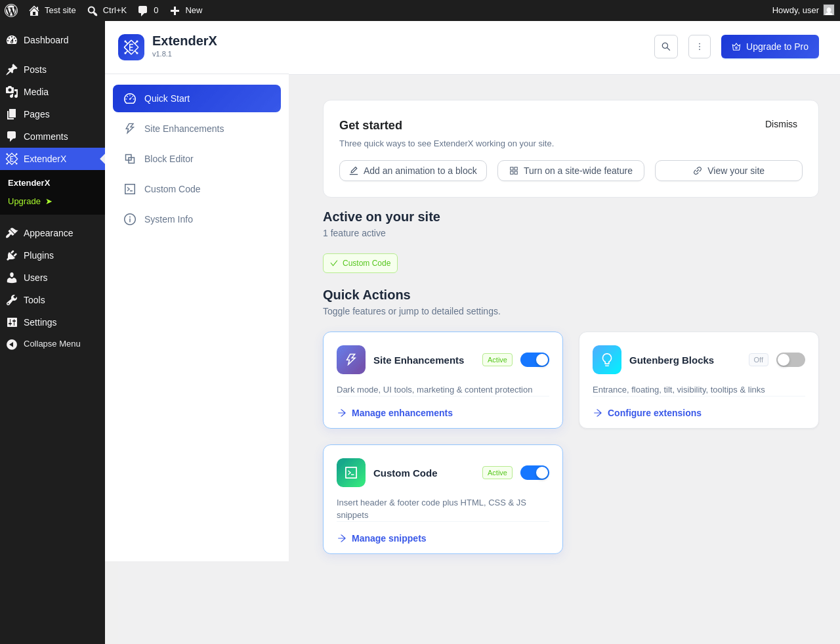Open the ExtenderX admin menu item
This screenshot has width=840, height=644.
(x=52, y=159)
